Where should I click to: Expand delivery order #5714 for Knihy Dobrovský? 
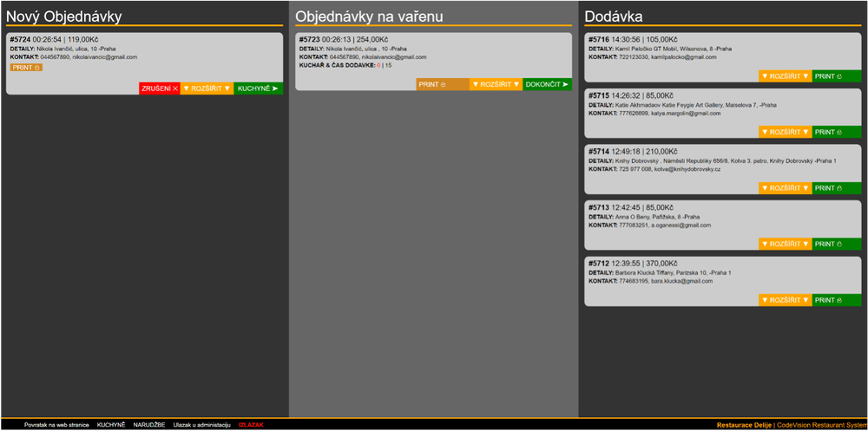pyautogui.click(x=785, y=187)
